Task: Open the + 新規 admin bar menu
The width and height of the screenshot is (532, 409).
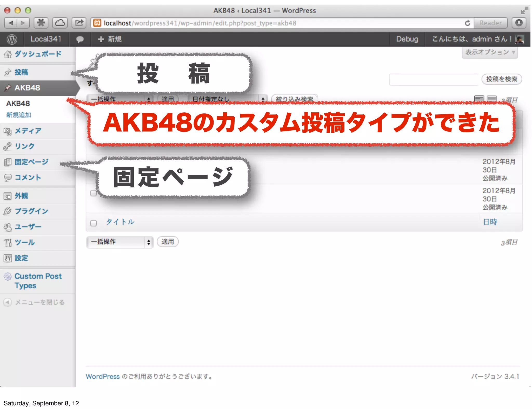Action: 110,39
